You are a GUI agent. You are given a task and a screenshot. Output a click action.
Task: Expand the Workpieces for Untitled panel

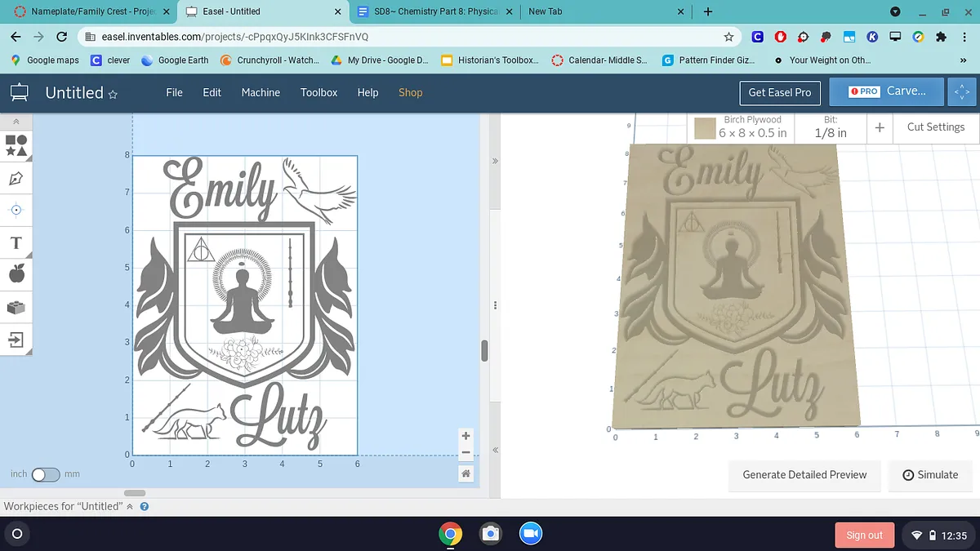coord(131,506)
